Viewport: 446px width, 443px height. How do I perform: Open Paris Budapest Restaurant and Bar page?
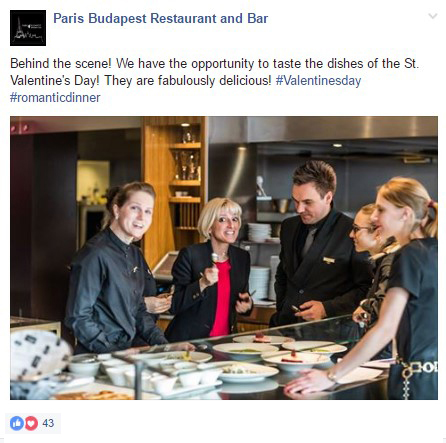160,19
